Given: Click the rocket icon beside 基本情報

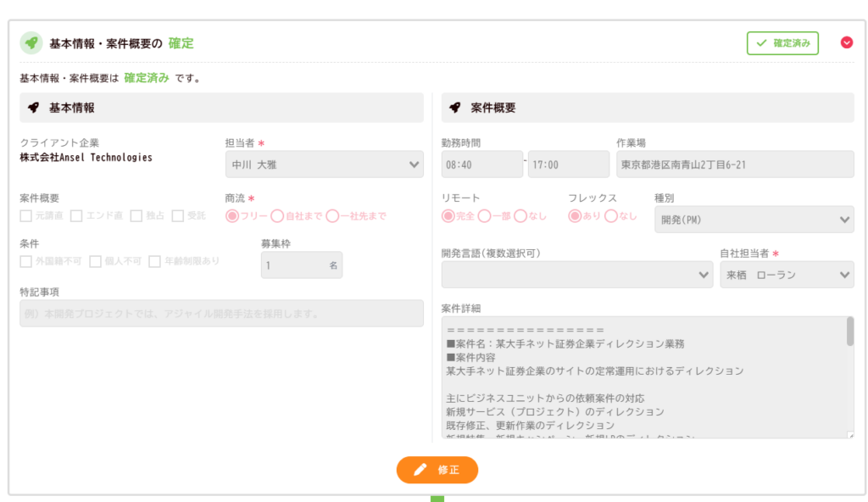Looking at the screenshot, I should tap(34, 108).
